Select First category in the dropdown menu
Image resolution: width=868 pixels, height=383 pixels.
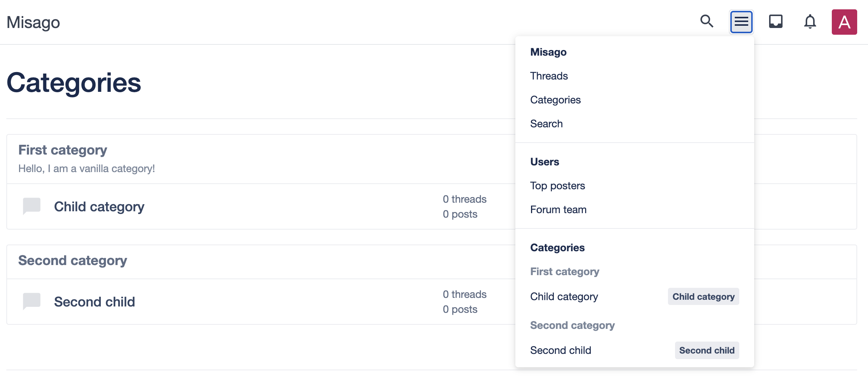coord(565,272)
